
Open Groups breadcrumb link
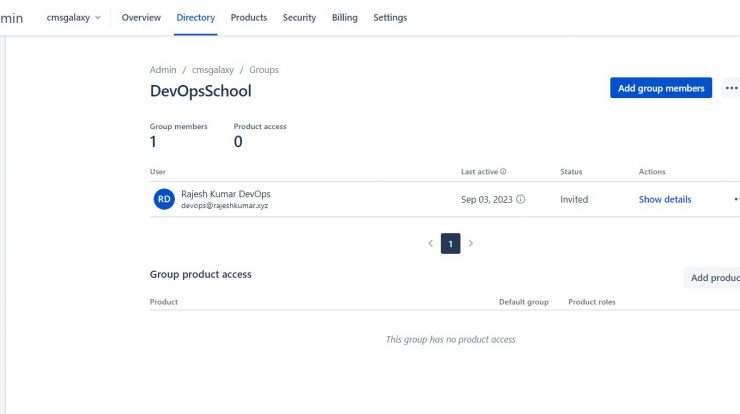click(264, 70)
